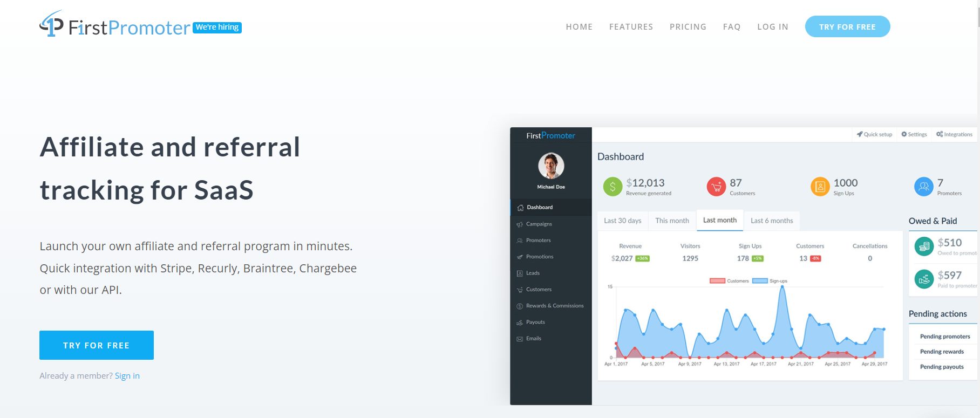Open Pending payouts
This screenshot has width=980, height=418.
[x=942, y=367]
